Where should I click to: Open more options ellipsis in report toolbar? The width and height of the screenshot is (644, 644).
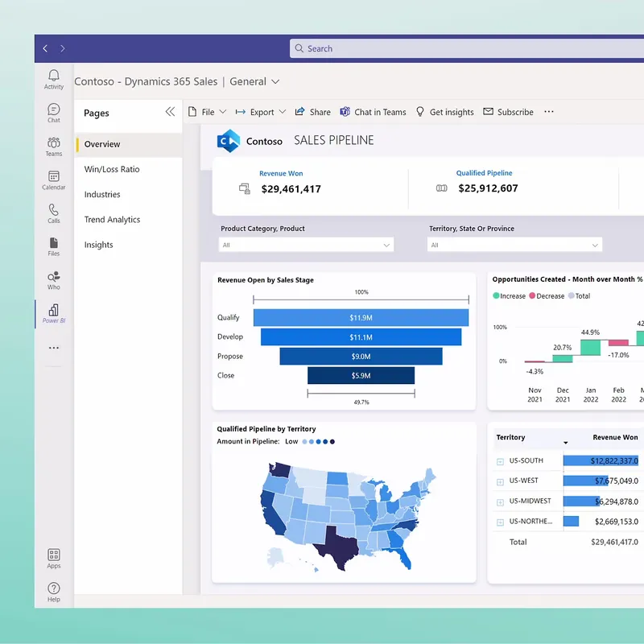[x=549, y=112]
